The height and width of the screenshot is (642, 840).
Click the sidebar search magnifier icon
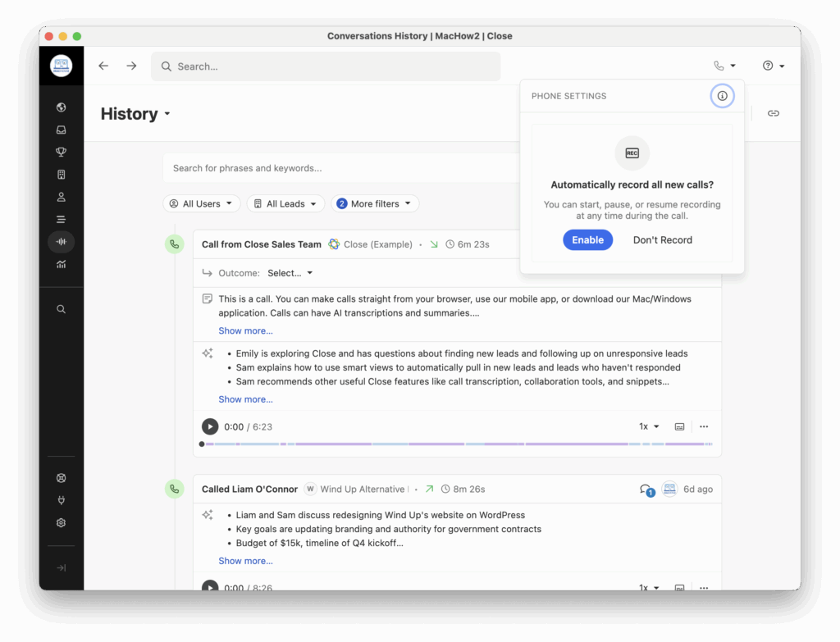click(x=62, y=309)
